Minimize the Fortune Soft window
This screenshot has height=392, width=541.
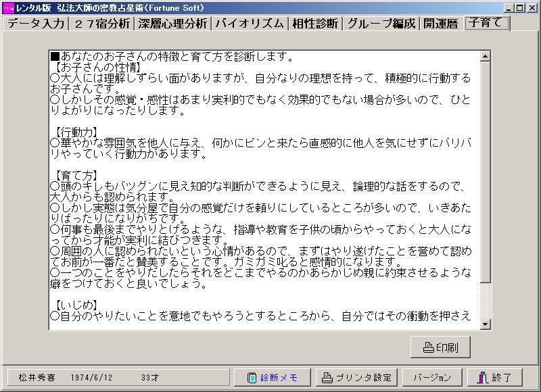[509, 7]
